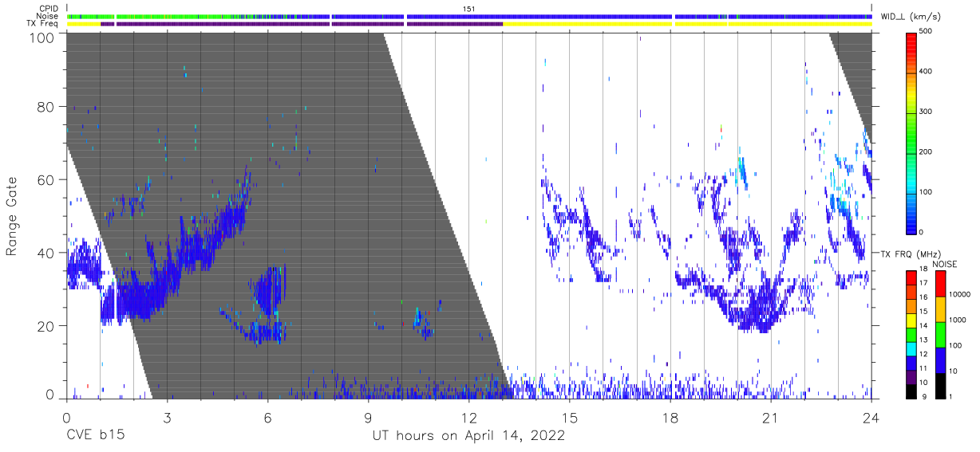Click the noise level strip above the plot
The image size is (980, 452).
469,16
